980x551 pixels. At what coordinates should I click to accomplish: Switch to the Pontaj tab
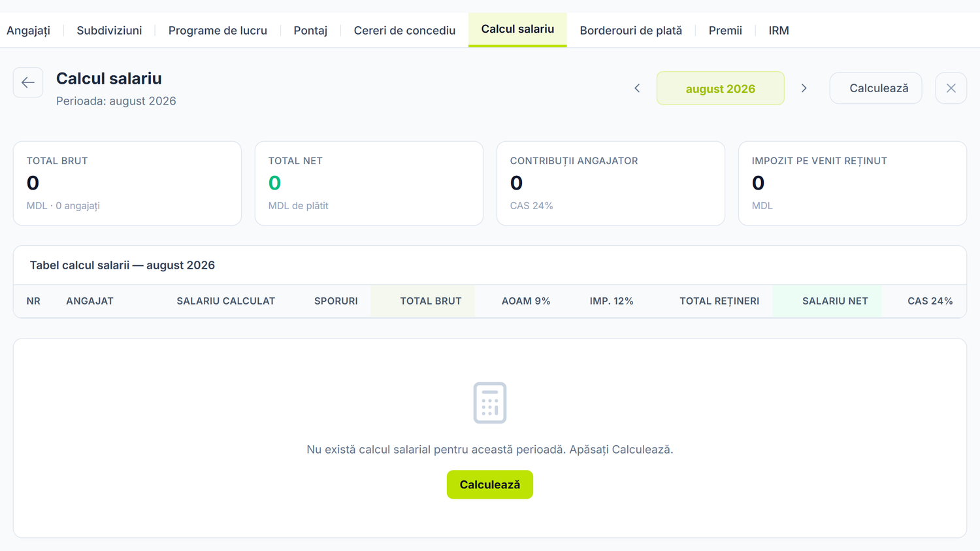pyautogui.click(x=310, y=31)
